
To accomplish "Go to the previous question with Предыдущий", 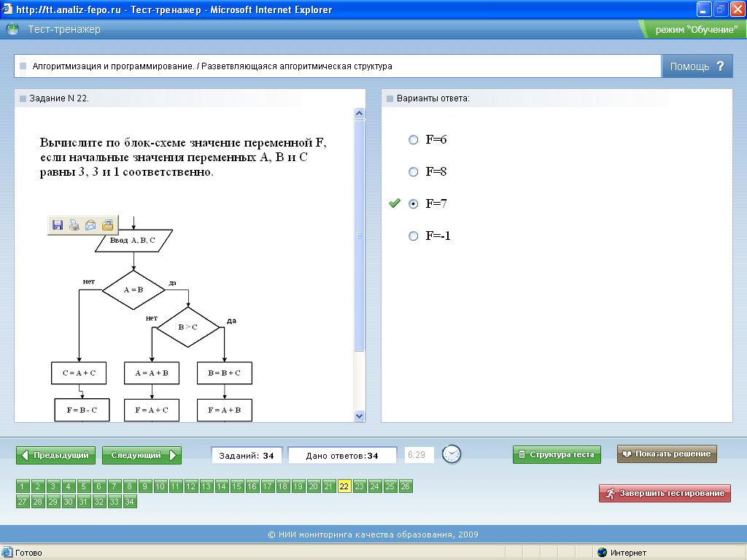I will 55,455.
